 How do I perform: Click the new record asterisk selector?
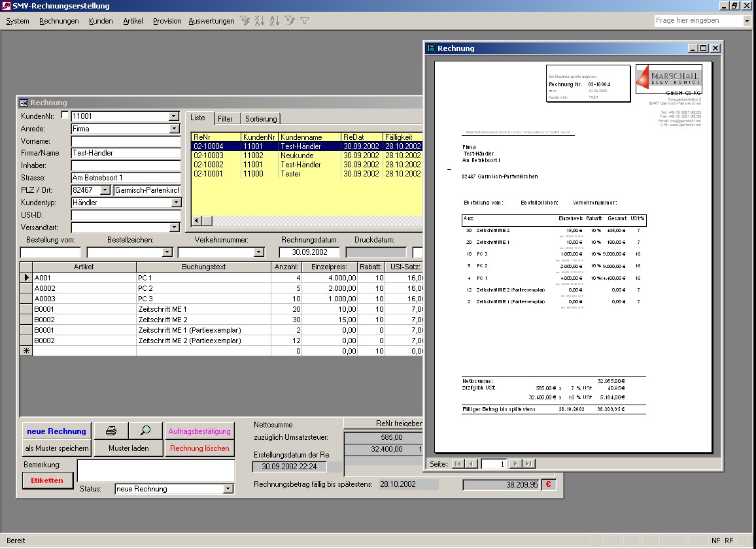(27, 351)
